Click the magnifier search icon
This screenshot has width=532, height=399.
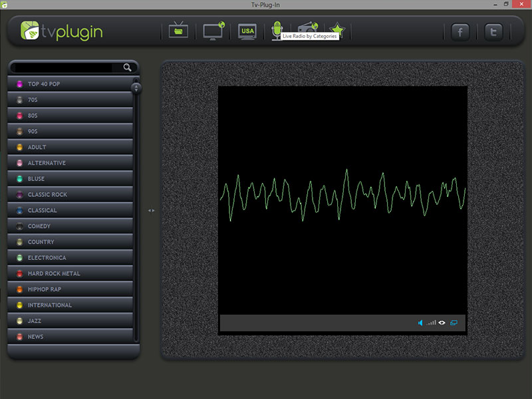(x=127, y=68)
